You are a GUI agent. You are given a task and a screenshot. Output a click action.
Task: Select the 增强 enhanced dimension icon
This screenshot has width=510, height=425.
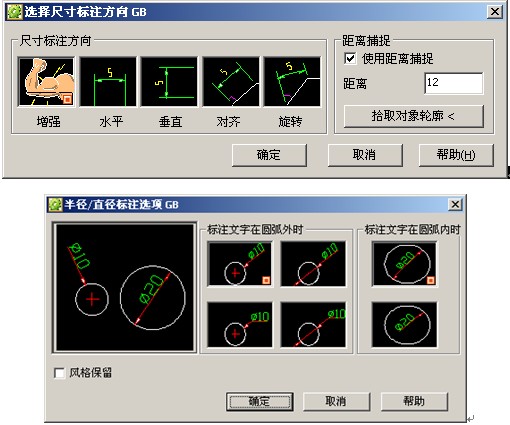(46, 82)
